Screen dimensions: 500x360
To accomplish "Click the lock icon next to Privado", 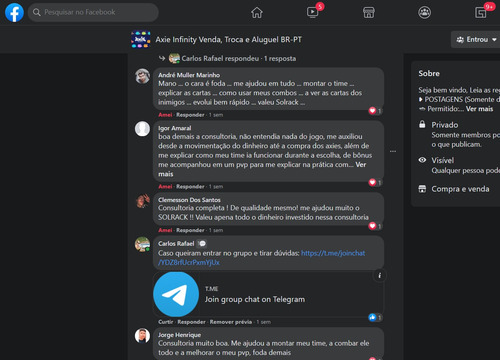I will click(x=422, y=125).
